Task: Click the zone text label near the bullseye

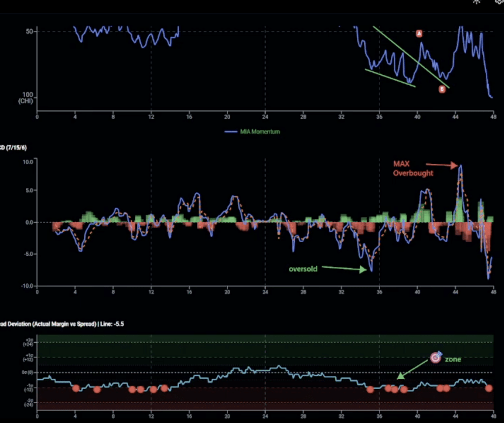Action: point(454,359)
